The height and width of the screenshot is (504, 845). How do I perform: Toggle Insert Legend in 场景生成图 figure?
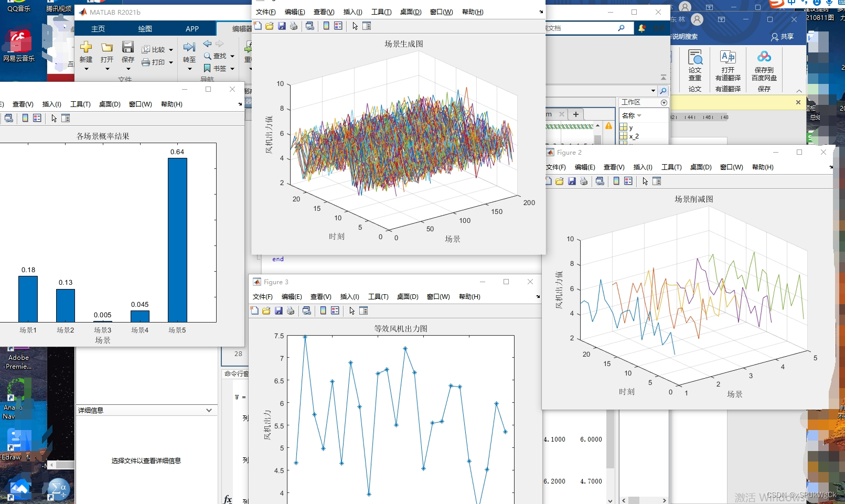tap(338, 26)
